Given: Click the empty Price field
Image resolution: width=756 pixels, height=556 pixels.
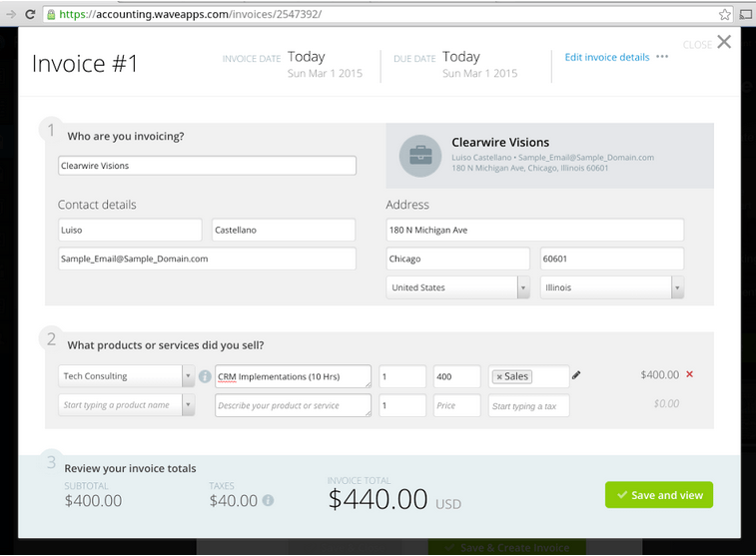Looking at the screenshot, I should coord(457,405).
